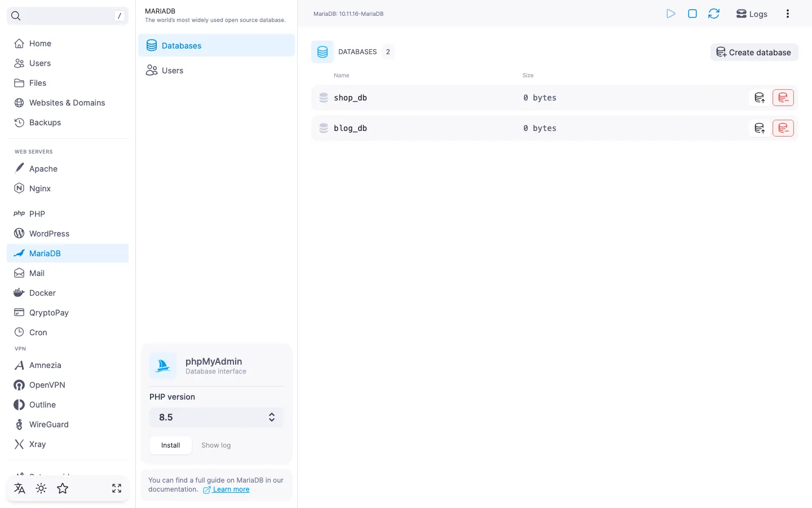The height and width of the screenshot is (508, 812).
Task: Click the Name column header
Action: 342,75
